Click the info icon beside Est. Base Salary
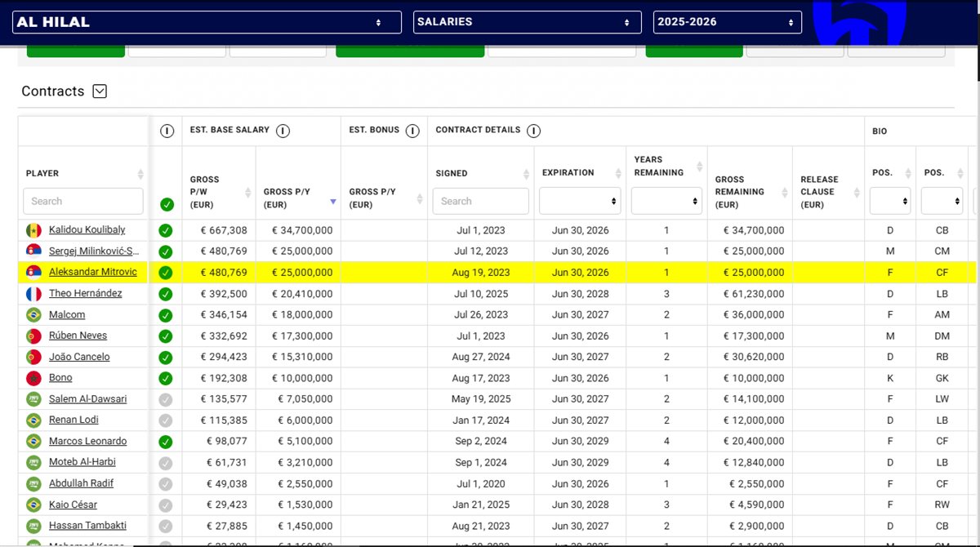 coord(283,131)
